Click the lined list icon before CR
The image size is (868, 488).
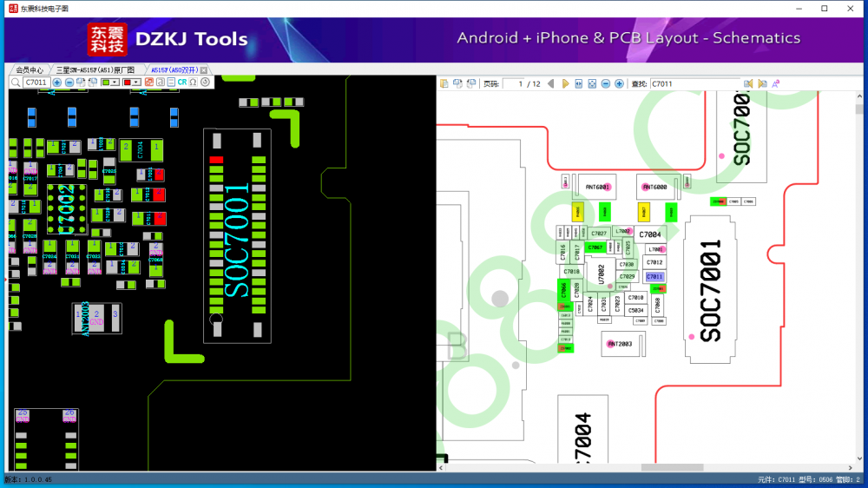tap(171, 82)
